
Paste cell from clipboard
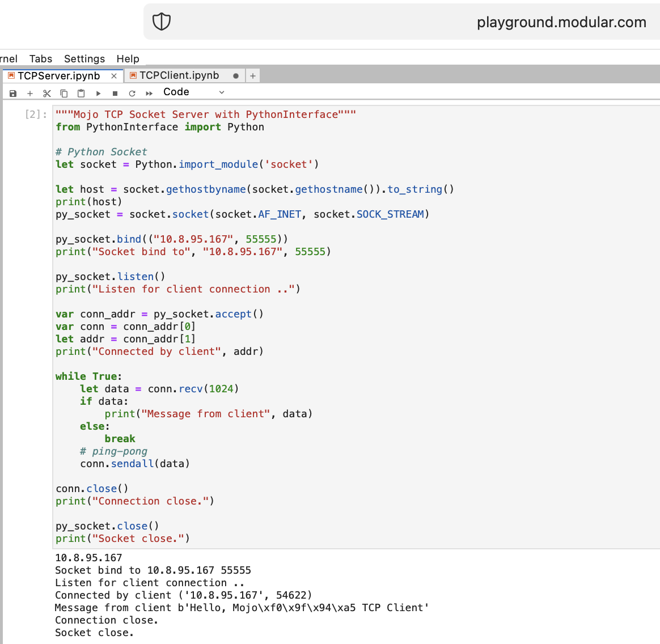pyautogui.click(x=81, y=93)
